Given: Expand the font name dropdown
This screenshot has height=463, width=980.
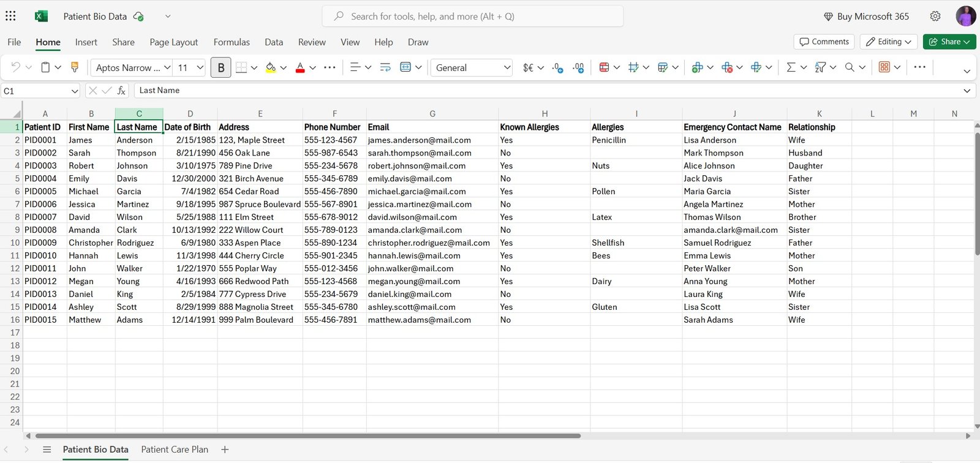Looking at the screenshot, I should click(x=167, y=67).
